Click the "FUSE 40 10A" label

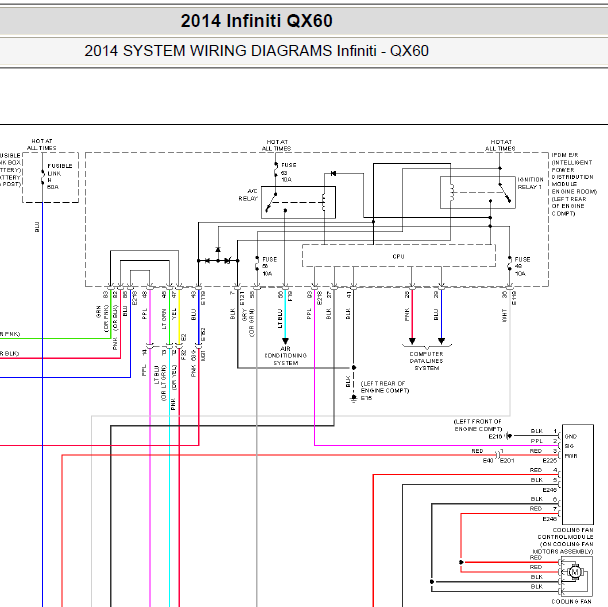(522, 266)
